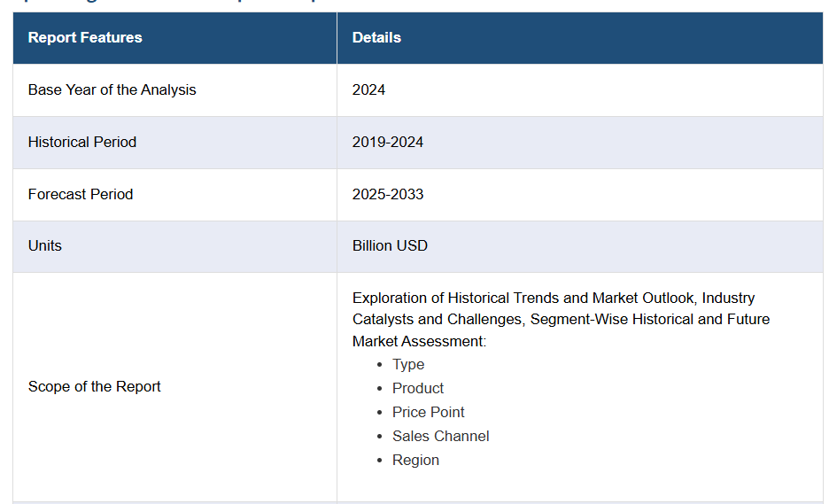Image resolution: width=829 pixels, height=504 pixels.
Task: Click the Billion USD units value
Action: 390,245
